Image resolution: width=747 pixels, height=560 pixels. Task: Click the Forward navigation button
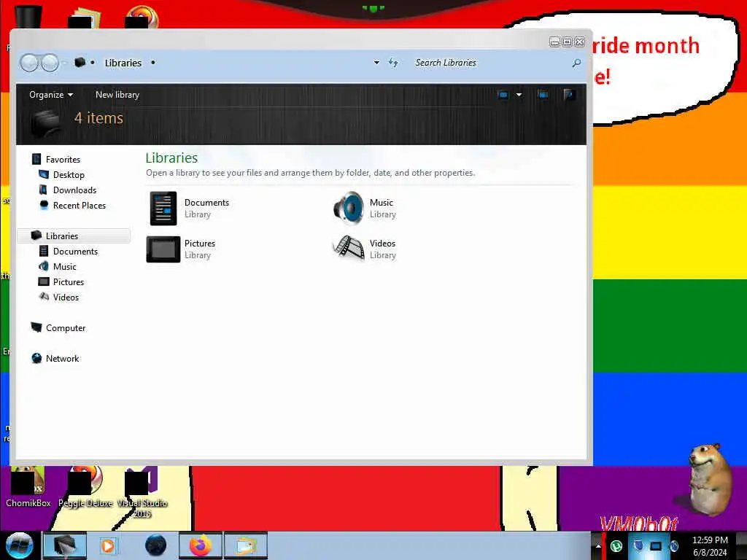pos(50,63)
